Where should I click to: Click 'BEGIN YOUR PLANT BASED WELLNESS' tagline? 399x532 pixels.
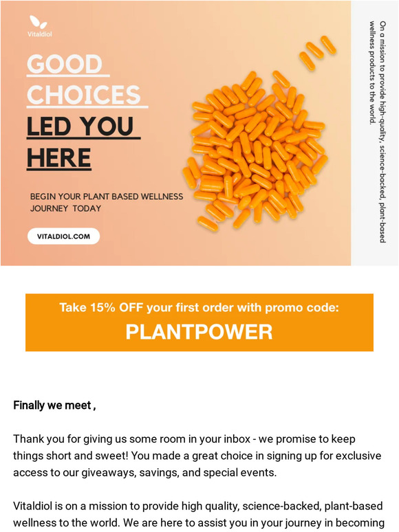[x=107, y=197]
